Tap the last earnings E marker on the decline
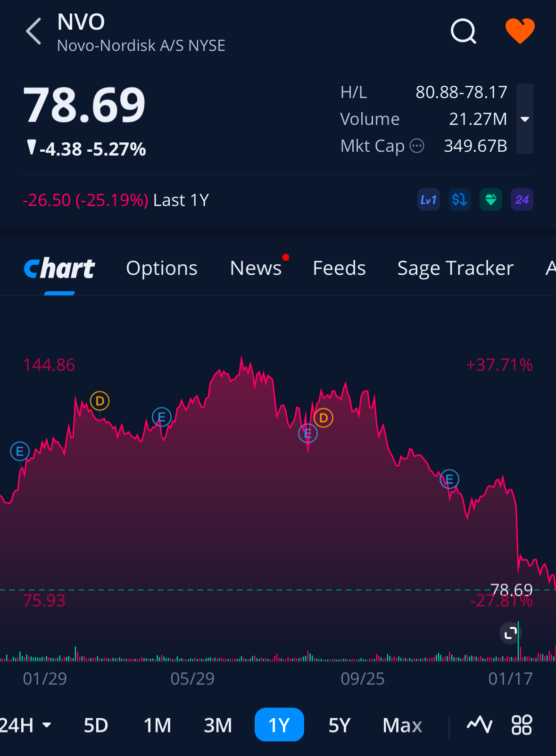 449,479
